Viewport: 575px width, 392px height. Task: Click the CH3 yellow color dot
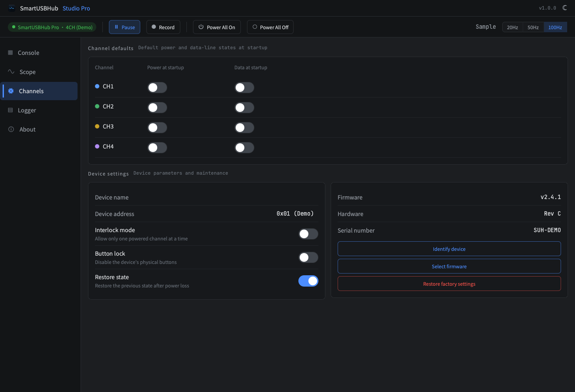tap(97, 126)
